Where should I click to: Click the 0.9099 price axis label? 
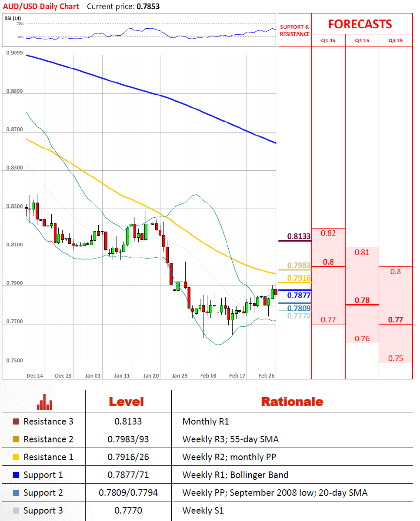coord(15,53)
